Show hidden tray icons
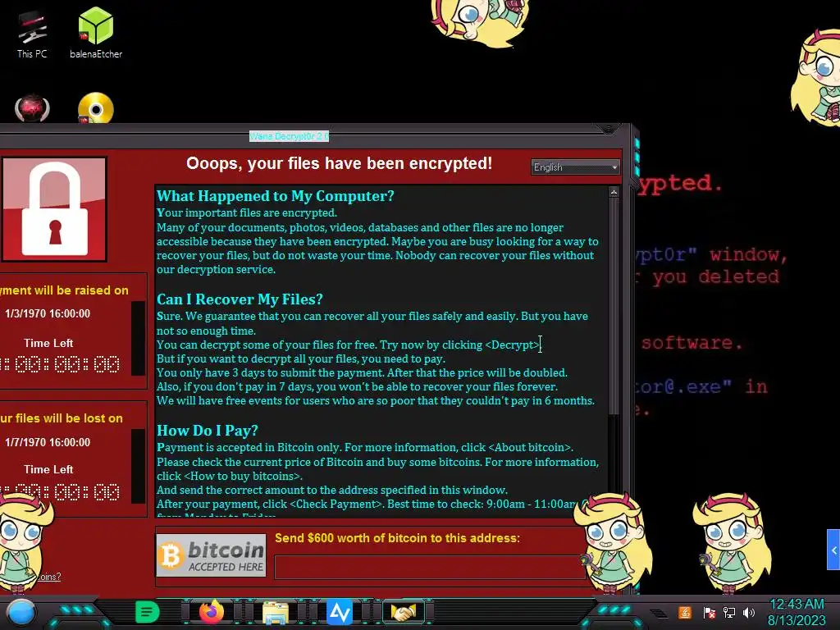840x630 pixels. [x=659, y=614]
